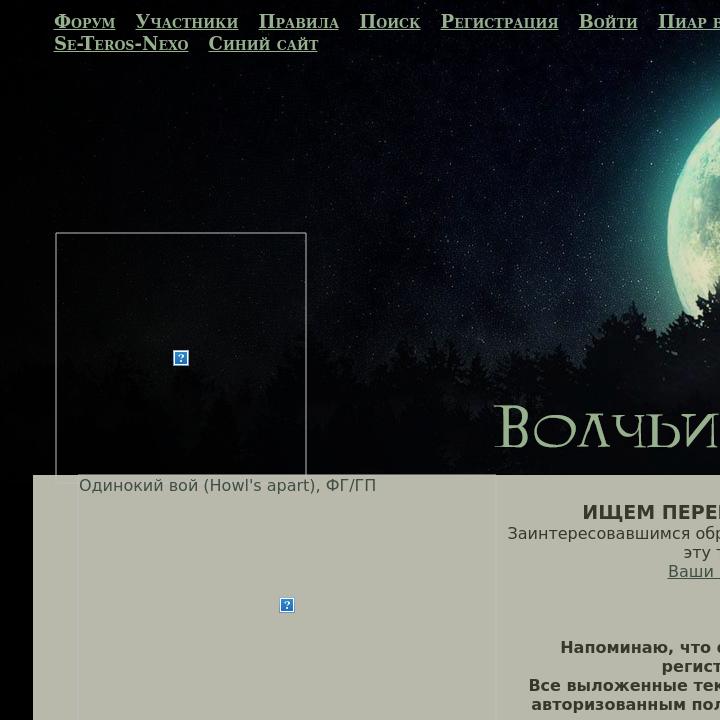Open the Участники members page

[x=187, y=22]
